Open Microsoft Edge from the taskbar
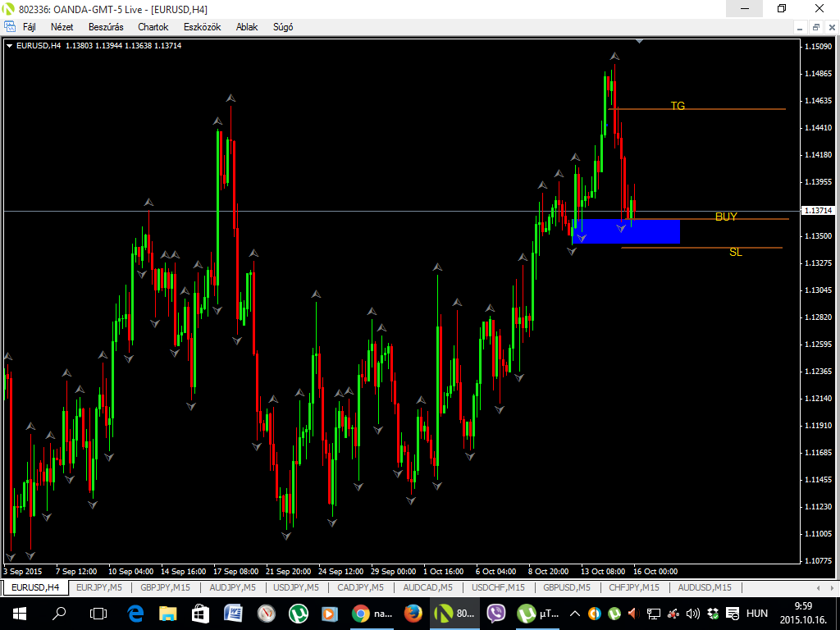The width and height of the screenshot is (840, 630). [x=136, y=613]
